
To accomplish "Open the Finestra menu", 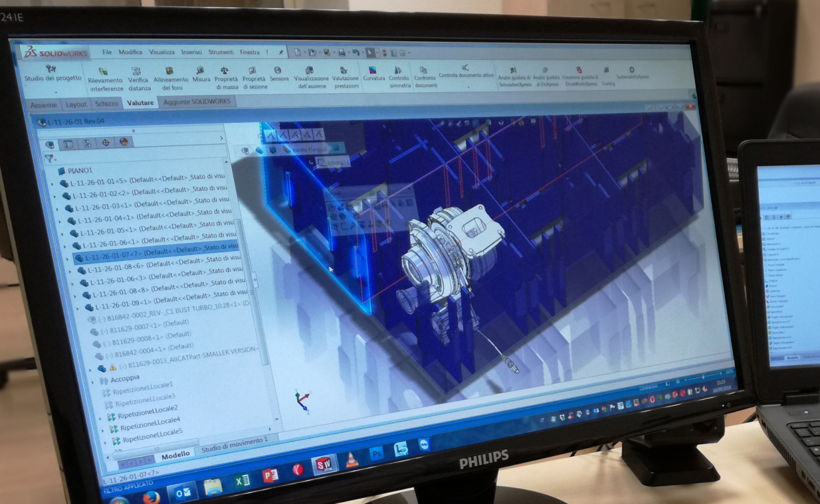I will point(249,52).
